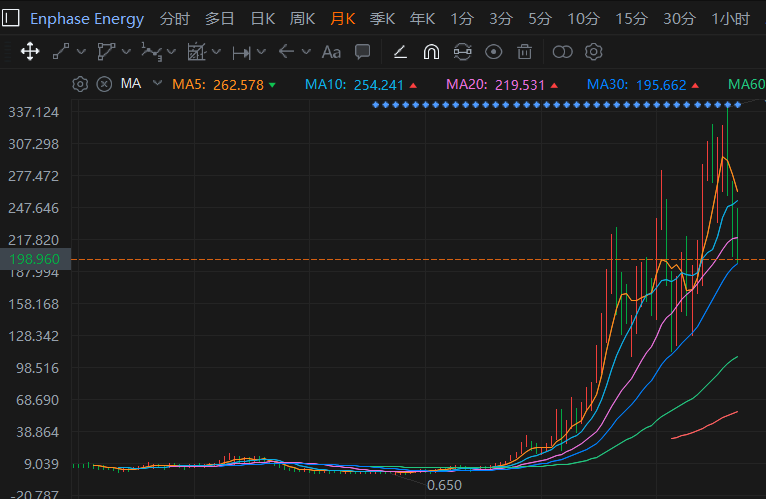Image resolution: width=766 pixels, height=499 pixels.
Task: Add a comment bubble note
Action: point(363,51)
